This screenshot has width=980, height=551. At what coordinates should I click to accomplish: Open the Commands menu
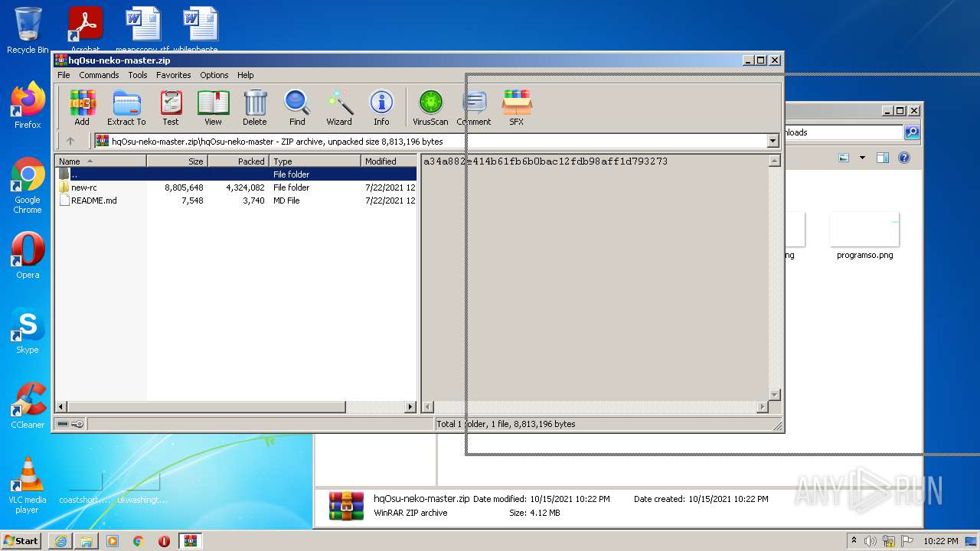point(99,75)
